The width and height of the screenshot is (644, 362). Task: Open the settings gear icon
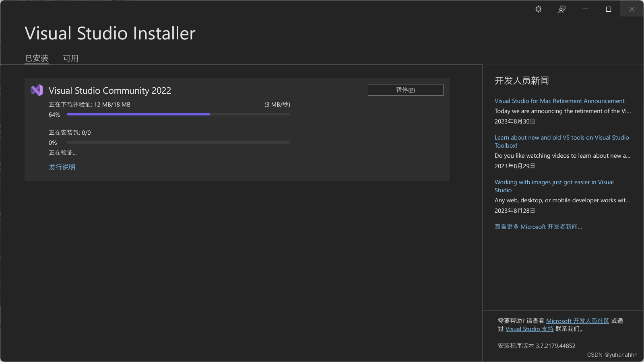(538, 9)
